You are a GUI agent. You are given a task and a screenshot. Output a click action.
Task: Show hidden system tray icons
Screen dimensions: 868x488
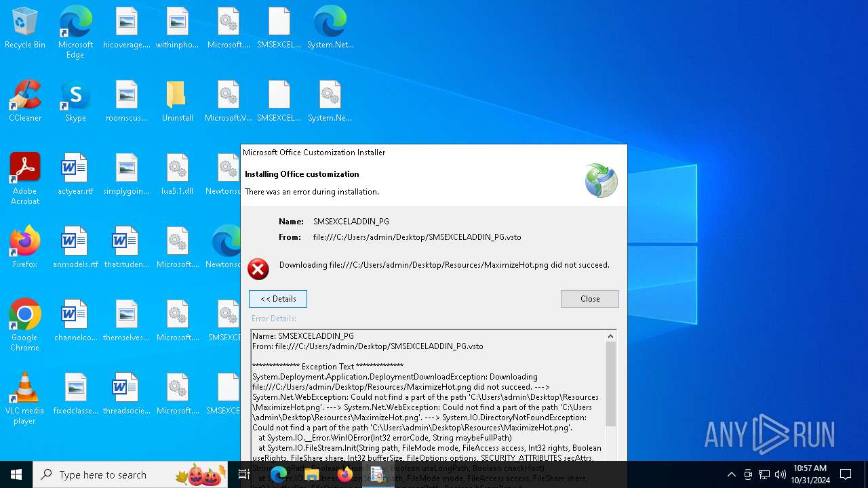[731, 474]
